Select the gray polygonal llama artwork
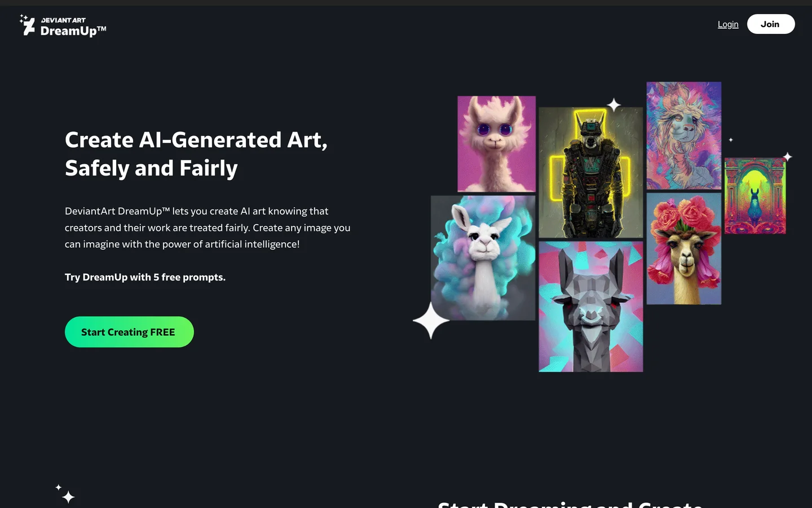 pyautogui.click(x=590, y=306)
